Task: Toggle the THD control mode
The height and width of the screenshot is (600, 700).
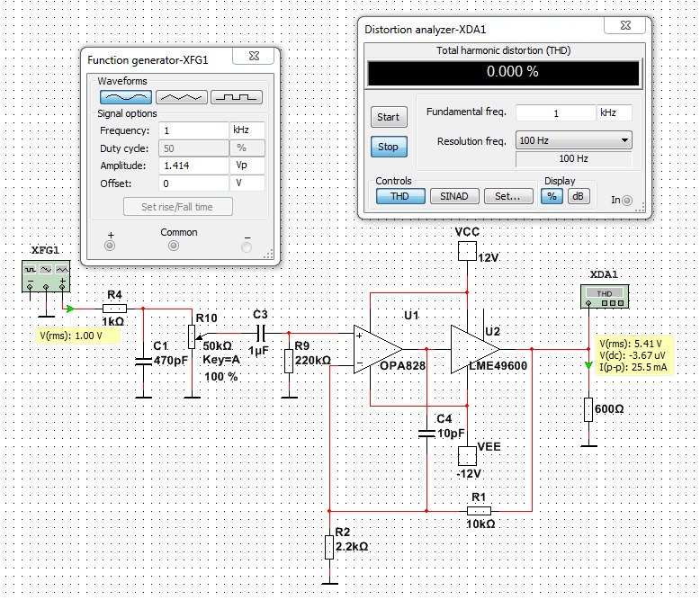Action: coord(400,196)
